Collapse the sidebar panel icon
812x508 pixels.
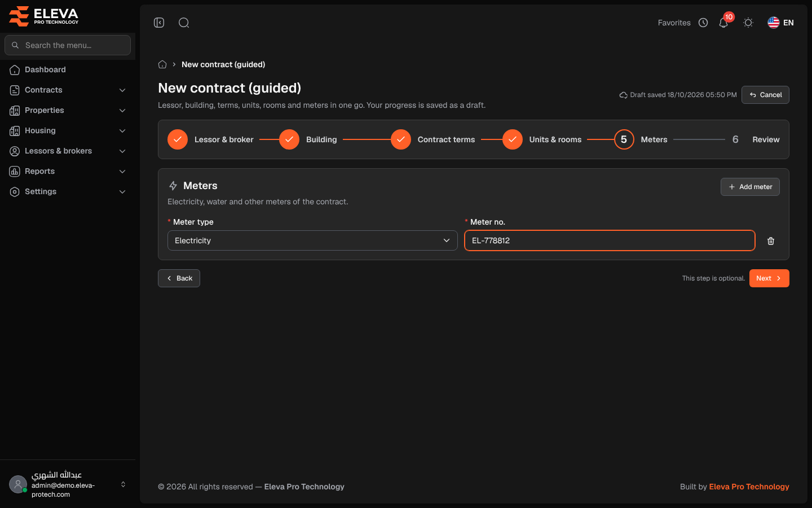[159, 23]
